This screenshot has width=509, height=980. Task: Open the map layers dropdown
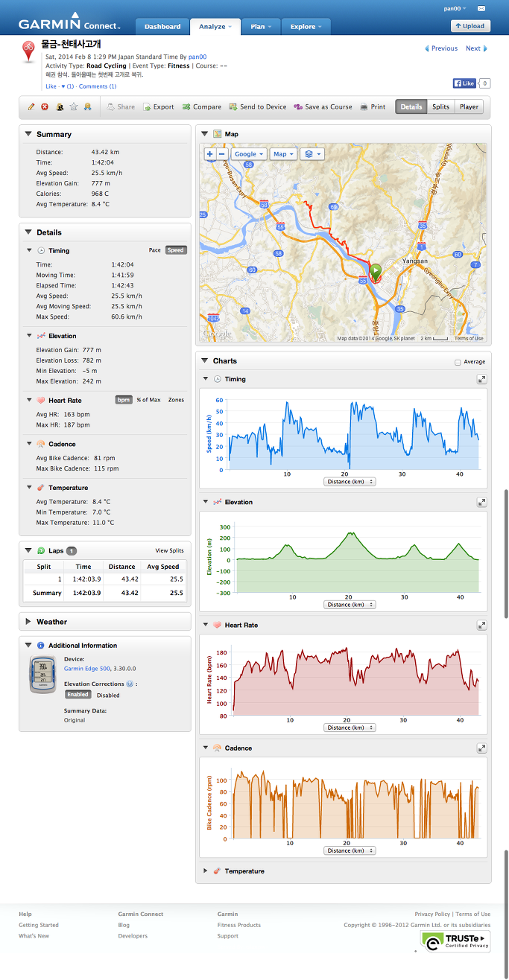312,154
